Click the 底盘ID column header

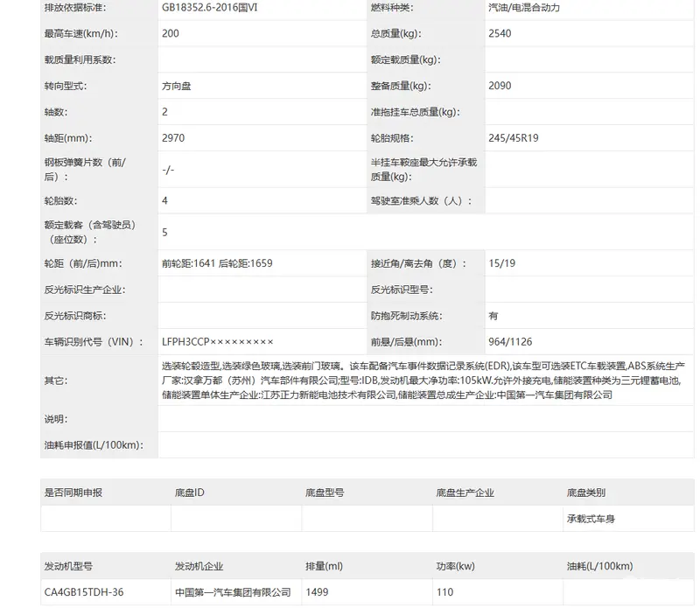(190, 493)
